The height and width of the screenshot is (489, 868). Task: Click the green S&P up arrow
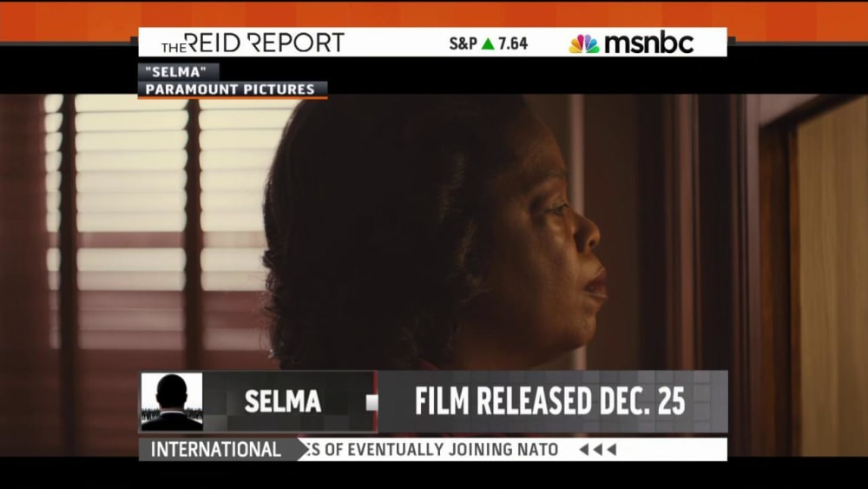click(488, 43)
